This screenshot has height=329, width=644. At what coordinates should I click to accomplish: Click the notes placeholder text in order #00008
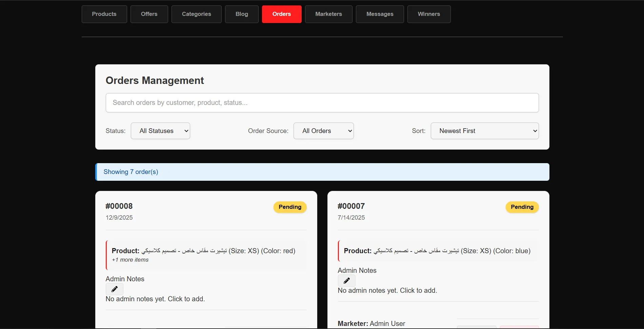click(x=155, y=299)
